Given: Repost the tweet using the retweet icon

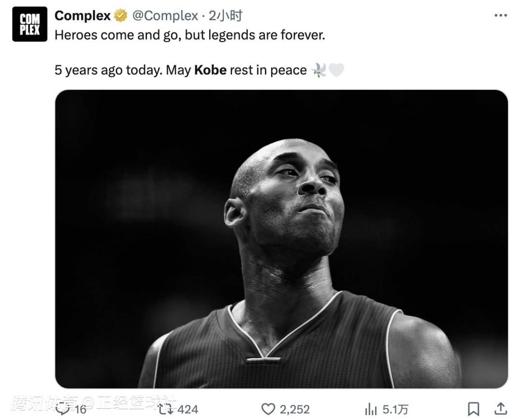Looking at the screenshot, I should [x=165, y=409].
